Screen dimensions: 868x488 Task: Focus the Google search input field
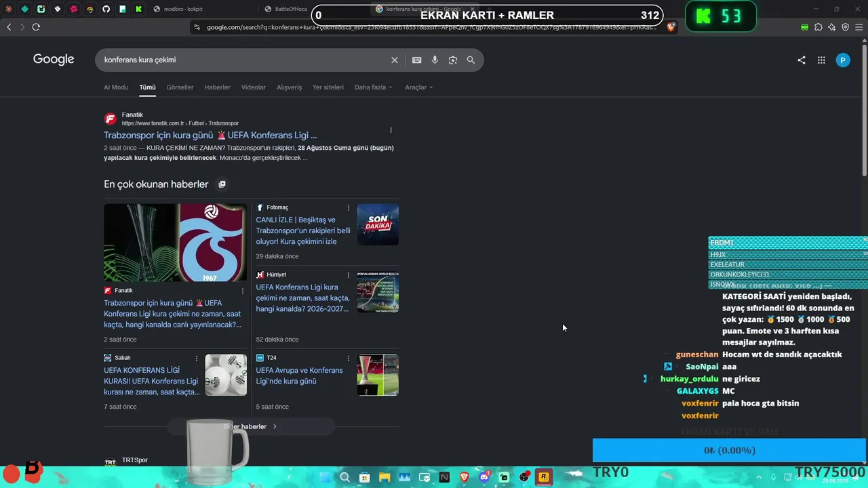(244, 60)
